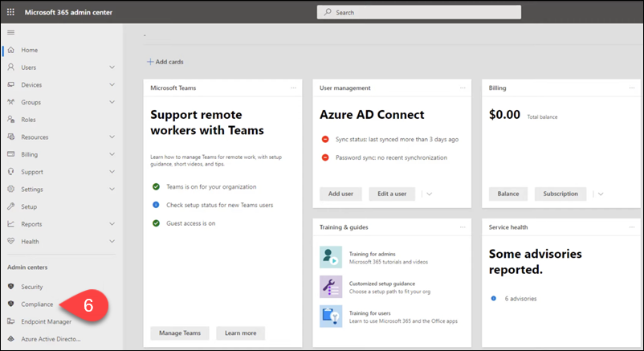Expand the Billing chevron in sidebar
The height and width of the screenshot is (351, 644).
(112, 154)
